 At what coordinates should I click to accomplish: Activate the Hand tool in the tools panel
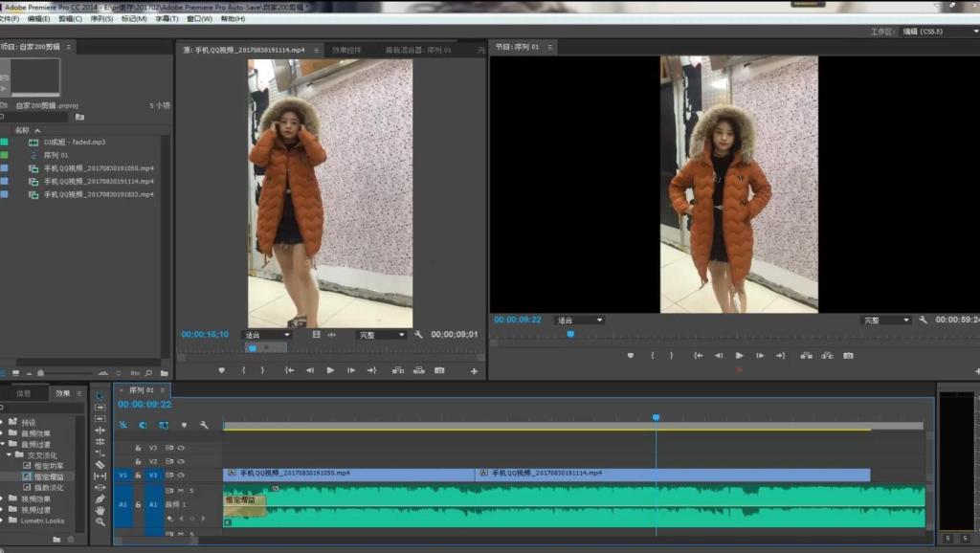coord(100,510)
